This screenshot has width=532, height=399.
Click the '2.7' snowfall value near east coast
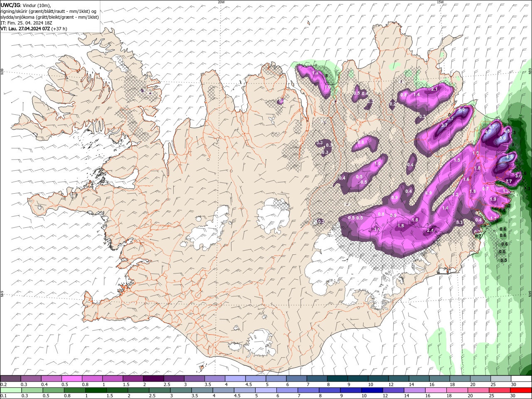pyautogui.click(x=508, y=181)
